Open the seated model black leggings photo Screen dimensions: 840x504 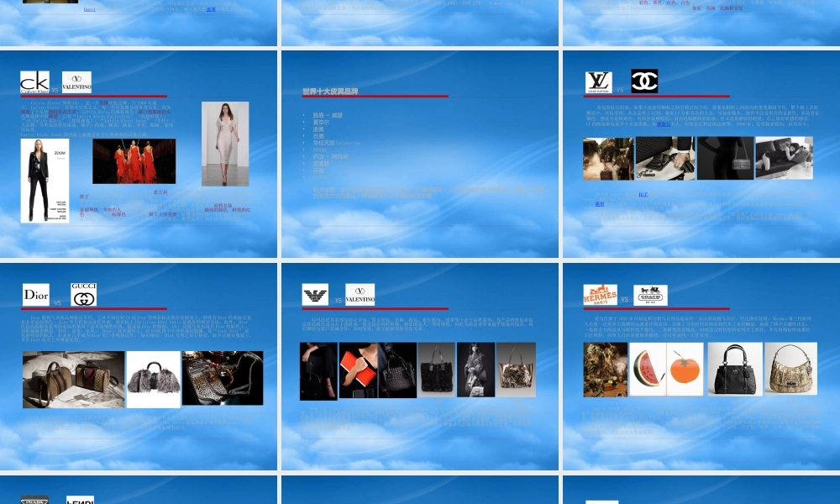pyautogui.click(x=318, y=372)
